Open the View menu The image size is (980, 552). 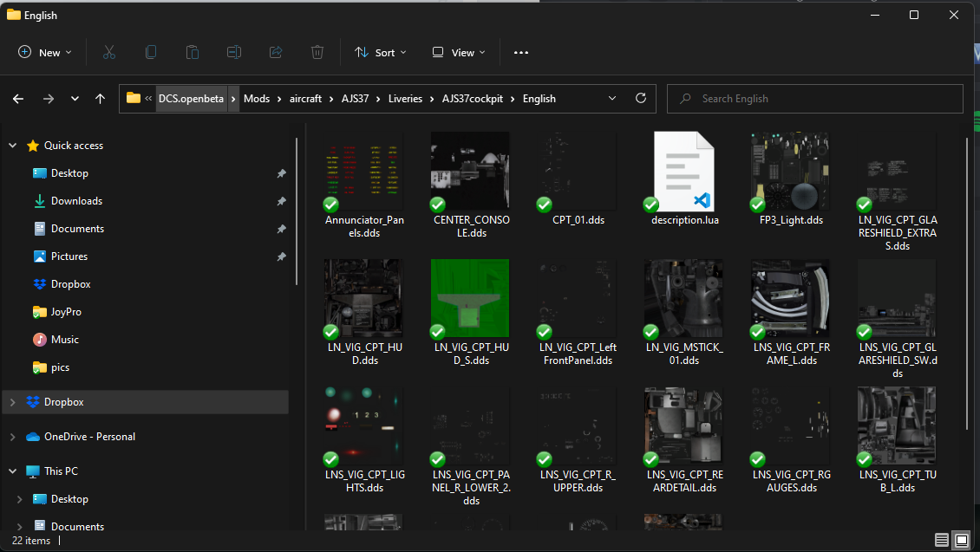pos(459,53)
